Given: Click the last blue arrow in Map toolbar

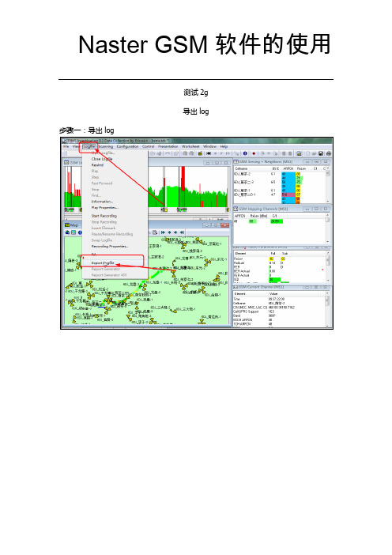Looking at the screenshot, I should (x=182, y=232).
